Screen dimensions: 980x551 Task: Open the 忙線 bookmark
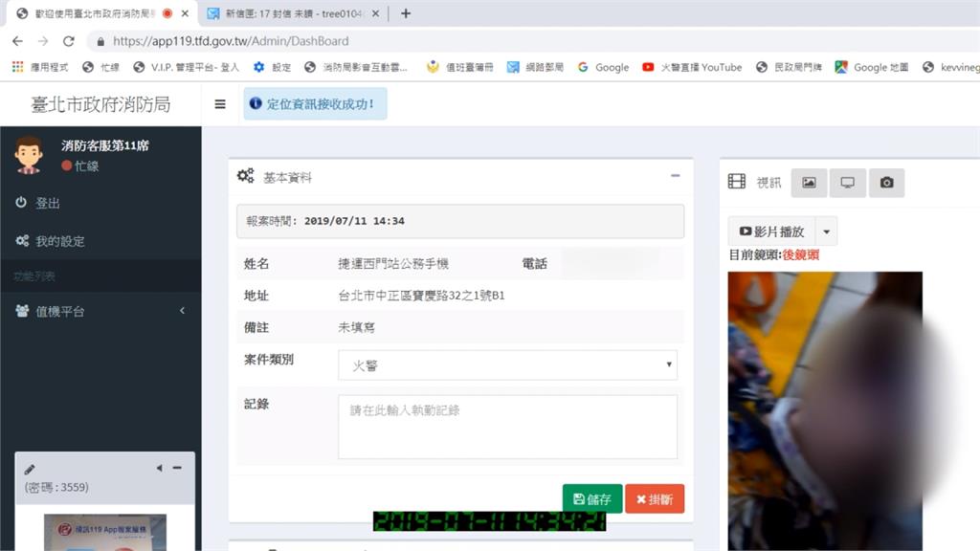[100, 67]
